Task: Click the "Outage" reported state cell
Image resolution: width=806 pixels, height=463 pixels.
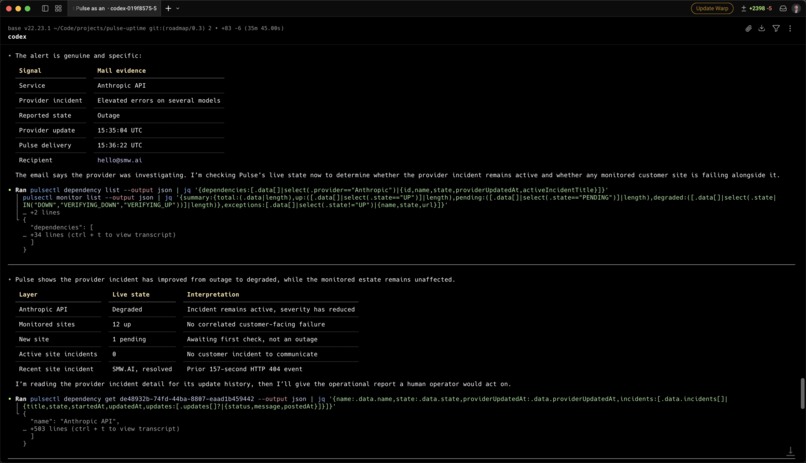Action: click(x=108, y=115)
